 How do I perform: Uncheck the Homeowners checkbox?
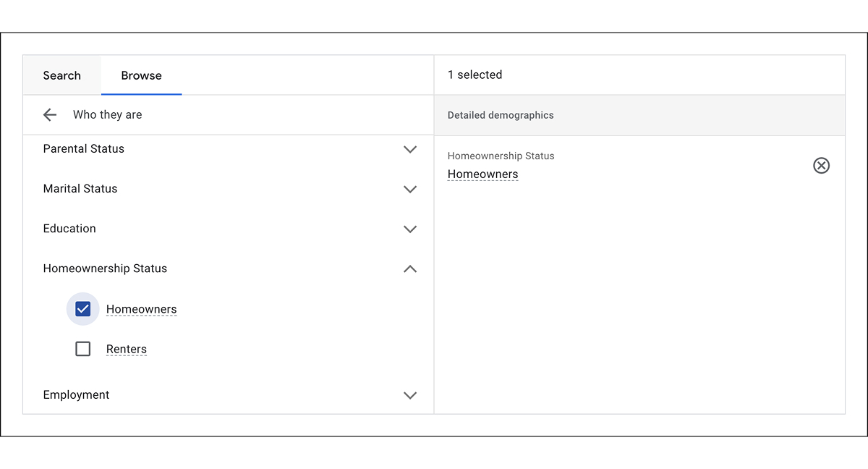coord(83,309)
